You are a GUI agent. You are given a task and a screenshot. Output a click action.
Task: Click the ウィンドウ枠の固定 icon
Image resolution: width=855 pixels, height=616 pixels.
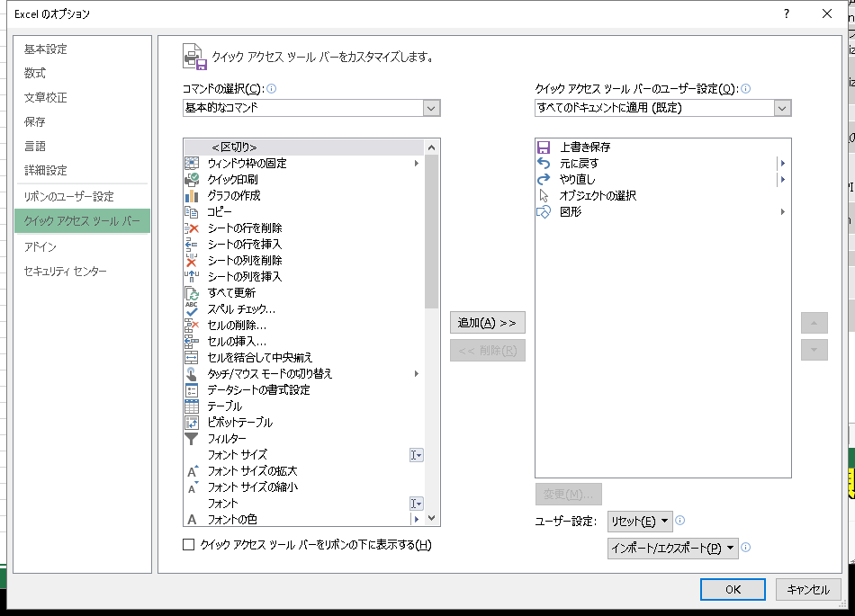pos(192,163)
